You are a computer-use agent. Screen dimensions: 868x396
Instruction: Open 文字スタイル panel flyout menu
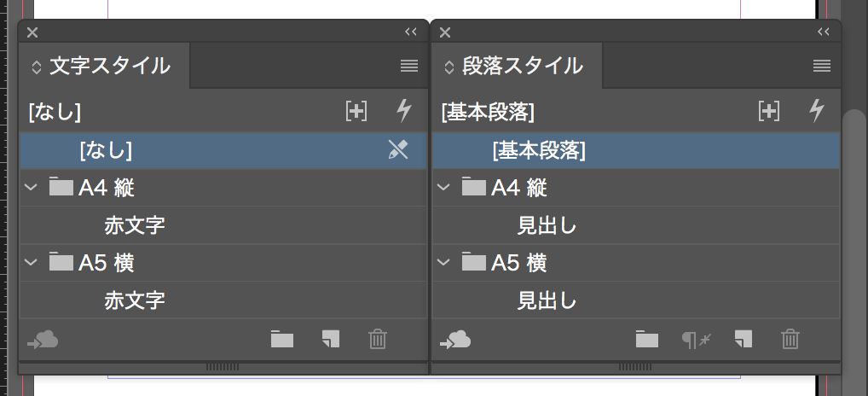[409, 67]
